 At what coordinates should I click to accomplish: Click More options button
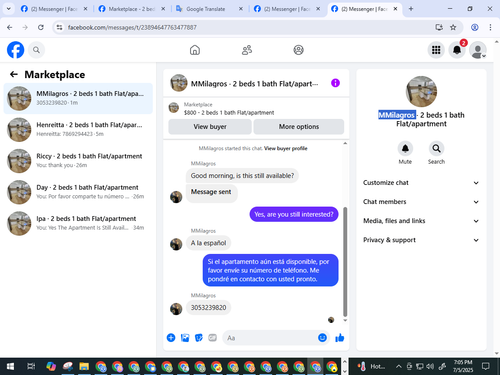point(299,127)
